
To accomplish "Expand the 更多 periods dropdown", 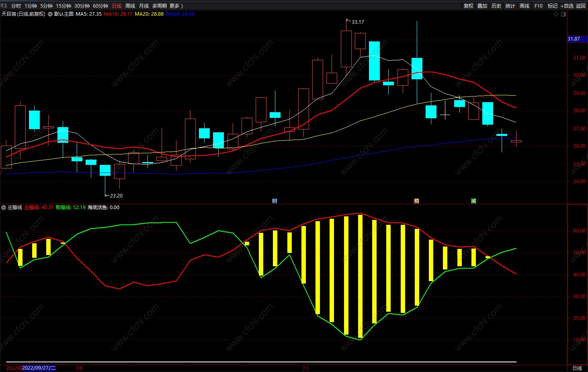I will tap(176, 6).
